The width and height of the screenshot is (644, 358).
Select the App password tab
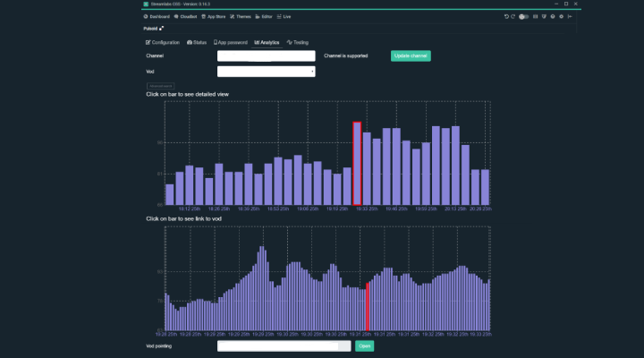click(x=230, y=42)
